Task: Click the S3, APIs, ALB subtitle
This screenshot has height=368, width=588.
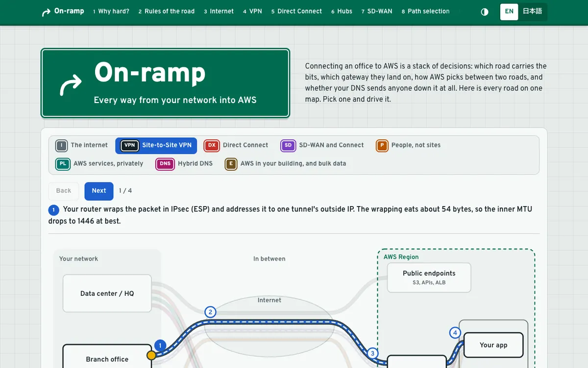Action: pos(429,283)
